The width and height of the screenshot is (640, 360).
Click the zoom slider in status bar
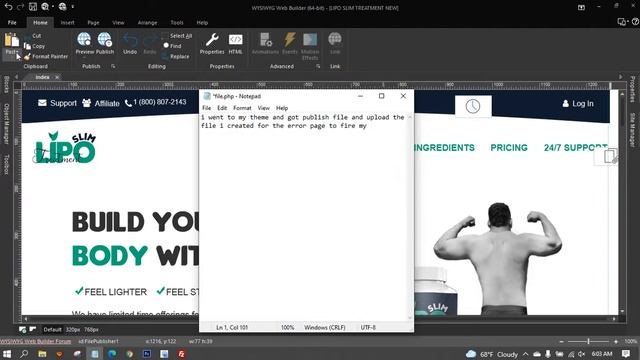(589, 341)
